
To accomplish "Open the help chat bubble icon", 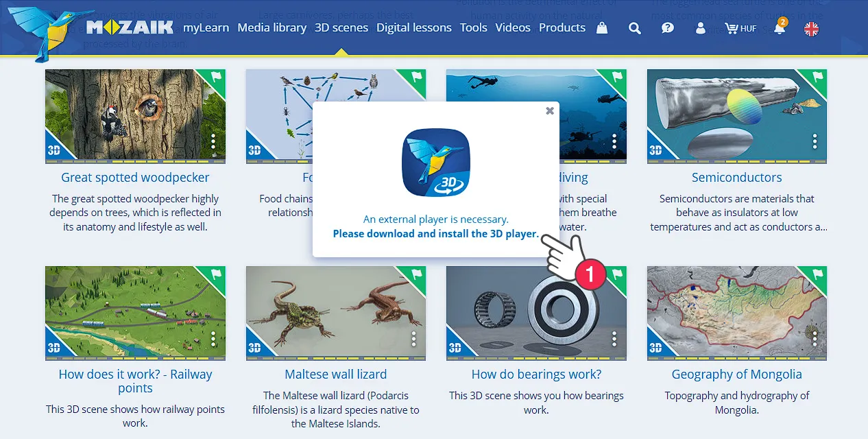I will click(667, 28).
